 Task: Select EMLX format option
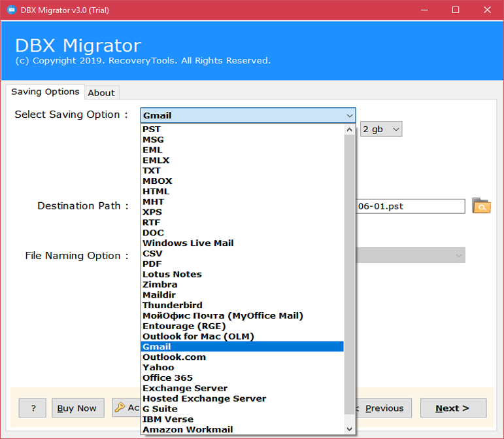243,160
